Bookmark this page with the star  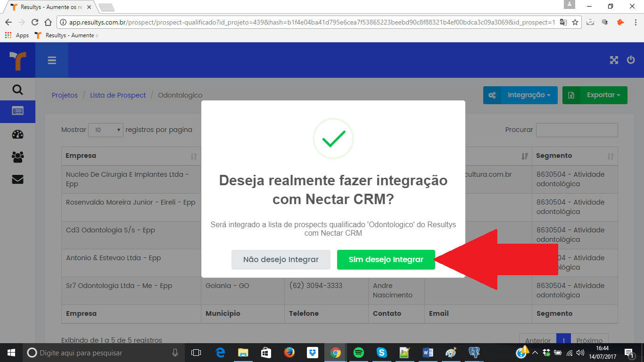pyautogui.click(x=575, y=22)
